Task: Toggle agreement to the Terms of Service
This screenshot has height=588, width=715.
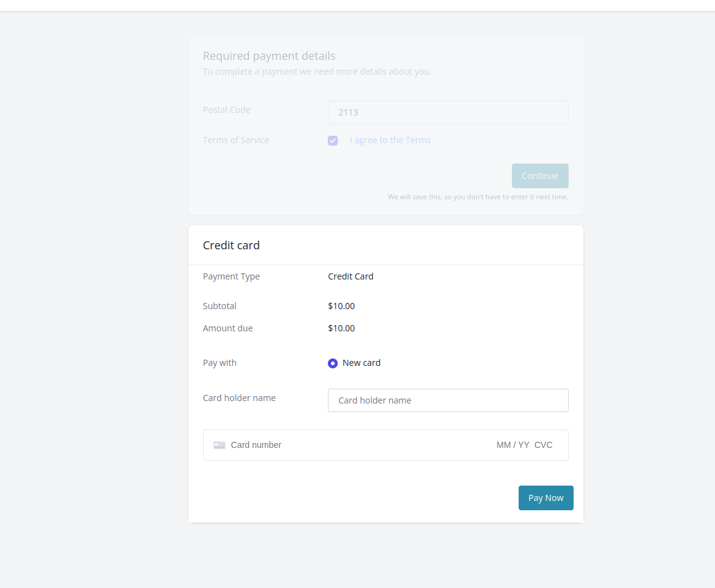Action: point(333,141)
